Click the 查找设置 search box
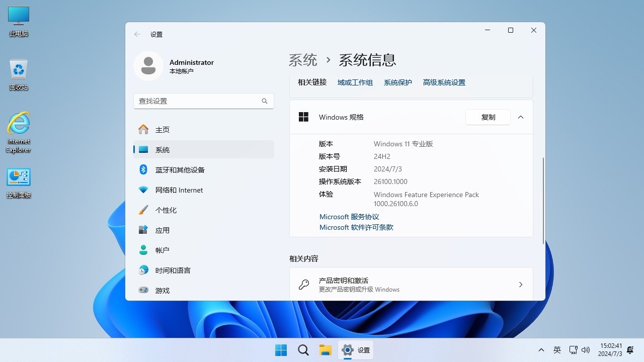The height and width of the screenshot is (362, 644). [203, 101]
